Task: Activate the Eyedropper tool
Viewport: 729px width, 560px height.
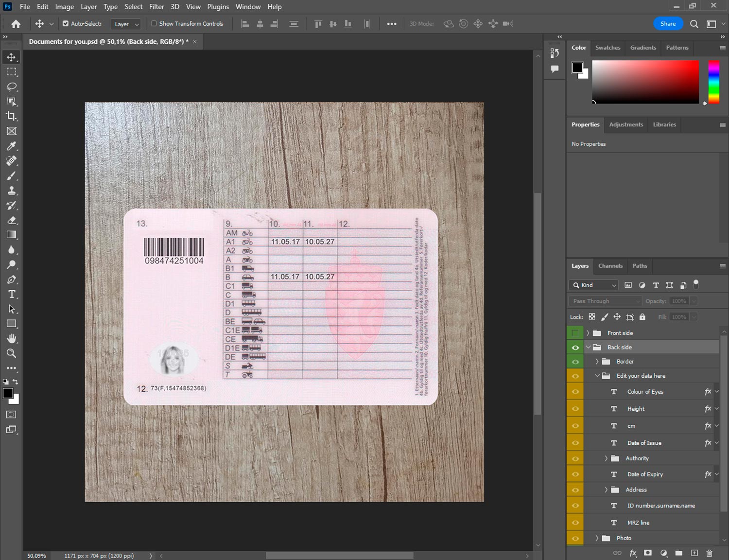Action: pyautogui.click(x=12, y=146)
